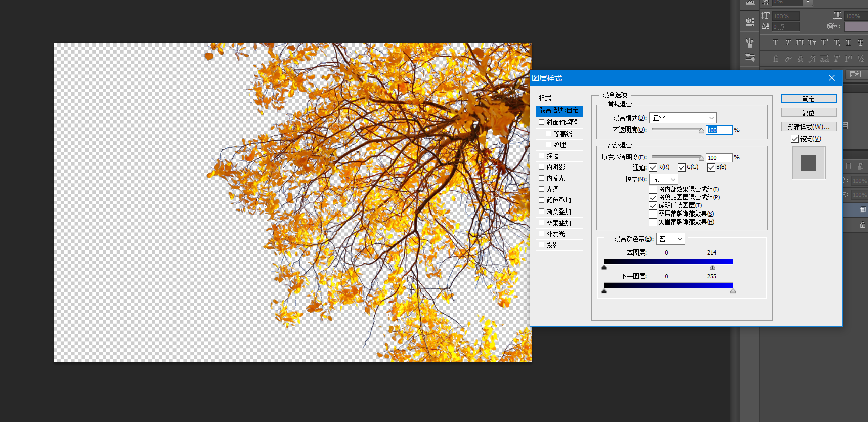Toggle fractions (½) OpenType icon

(861, 59)
